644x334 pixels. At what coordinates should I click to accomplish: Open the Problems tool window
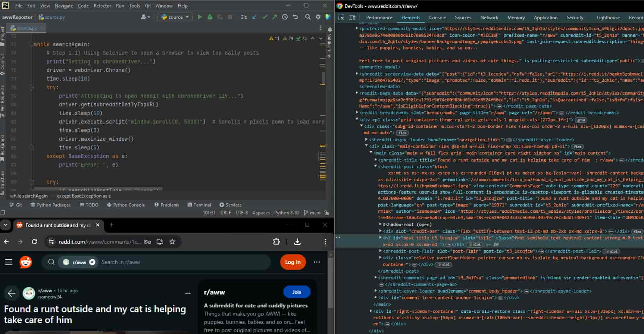[166, 205]
